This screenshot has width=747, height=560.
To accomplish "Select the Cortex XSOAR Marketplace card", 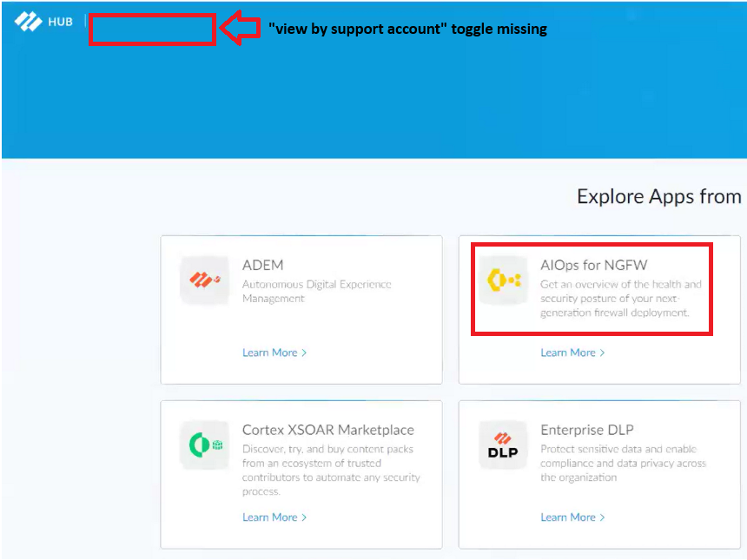I will pyautogui.click(x=301, y=474).
